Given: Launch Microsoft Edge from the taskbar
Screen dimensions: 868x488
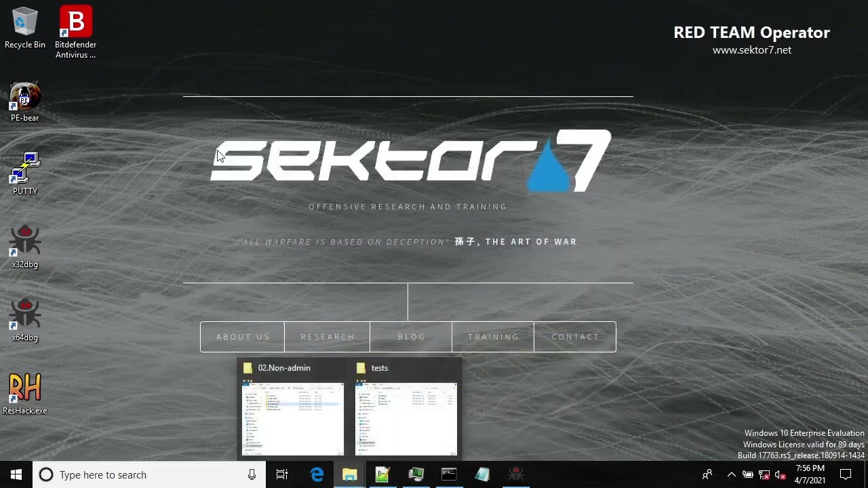Looking at the screenshot, I should 317,474.
